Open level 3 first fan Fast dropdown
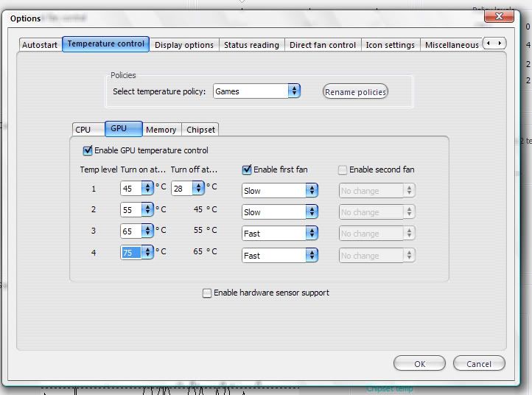The height and width of the screenshot is (395, 532). tap(280, 234)
